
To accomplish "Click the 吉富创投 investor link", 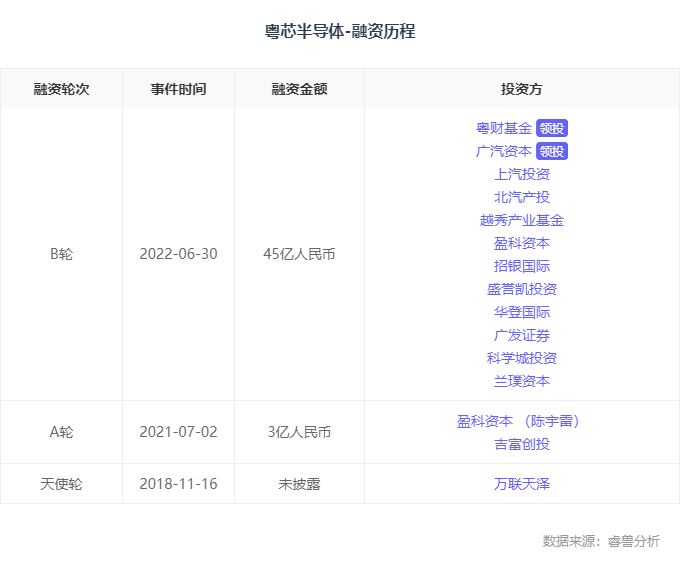I will click(522, 444).
